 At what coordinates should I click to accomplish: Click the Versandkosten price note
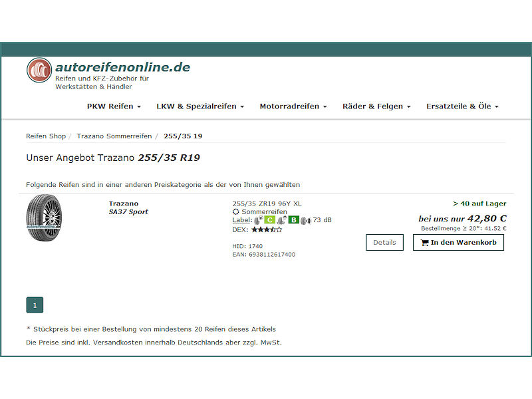(x=154, y=342)
